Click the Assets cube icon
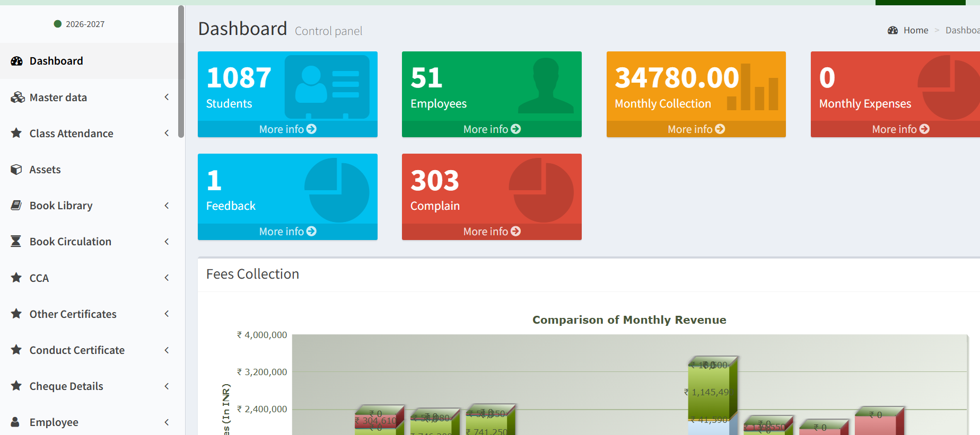 coord(16,170)
